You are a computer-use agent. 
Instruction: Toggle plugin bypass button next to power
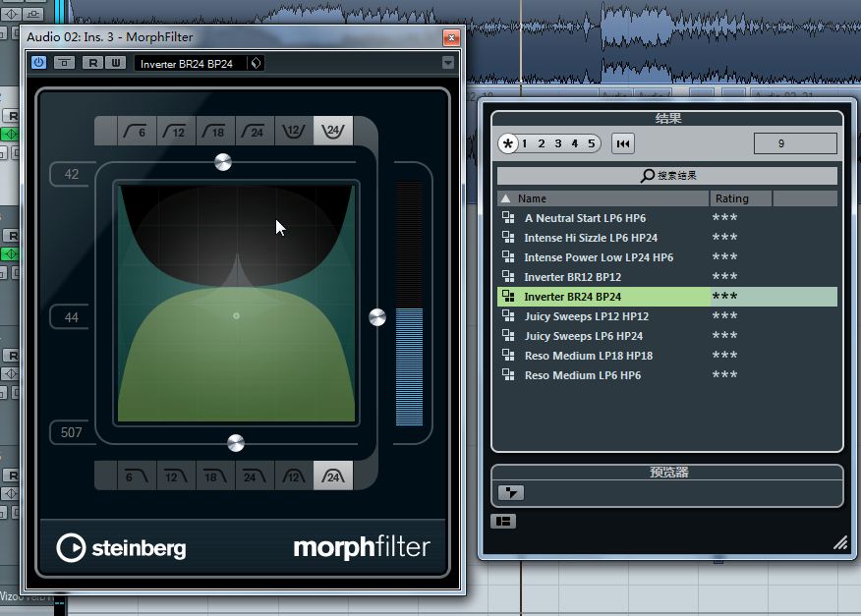pos(64,63)
